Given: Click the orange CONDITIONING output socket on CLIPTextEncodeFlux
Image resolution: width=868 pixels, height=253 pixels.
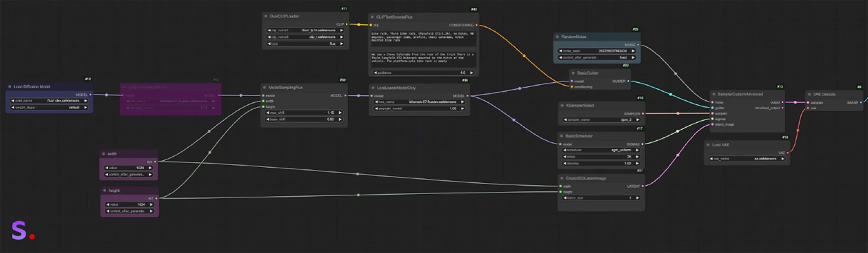Looking at the screenshot, I should point(477,25).
